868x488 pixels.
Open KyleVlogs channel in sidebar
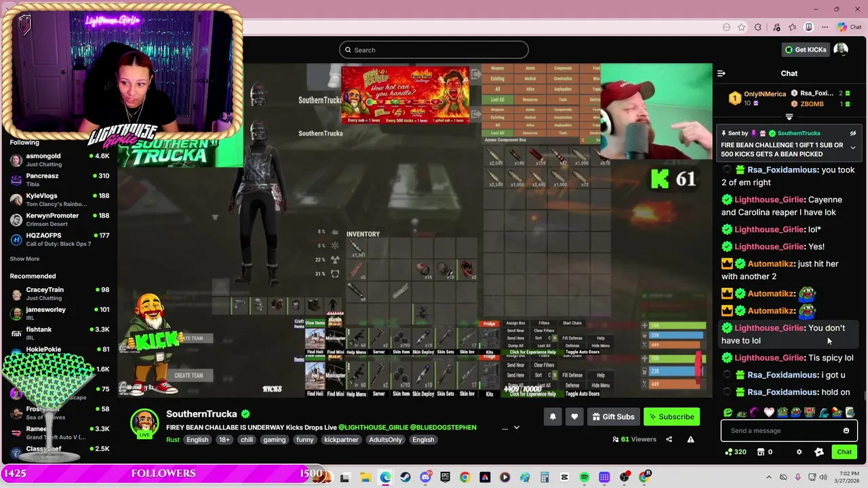point(59,199)
